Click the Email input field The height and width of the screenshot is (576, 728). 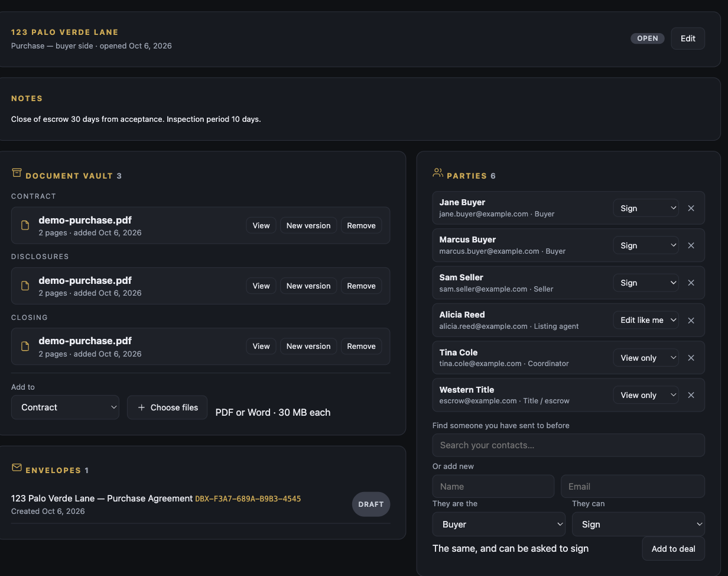click(x=633, y=486)
